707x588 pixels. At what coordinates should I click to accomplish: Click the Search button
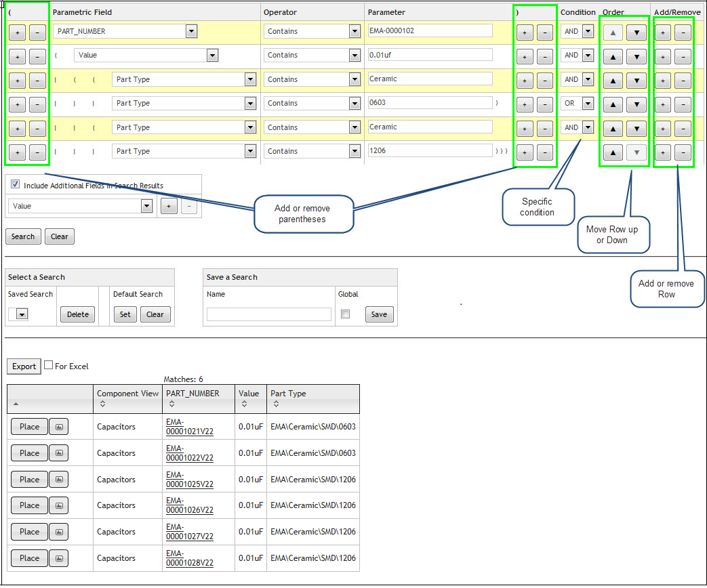[x=22, y=236]
